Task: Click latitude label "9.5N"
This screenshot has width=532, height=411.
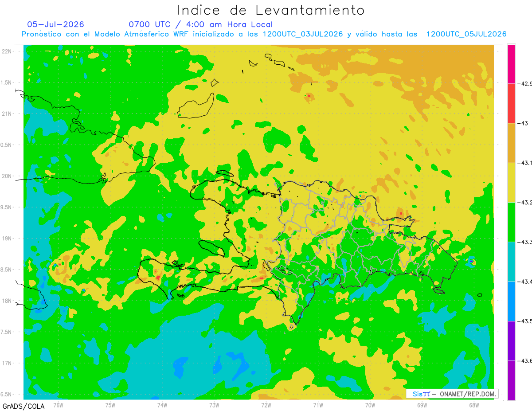Action: pyautogui.click(x=6, y=207)
